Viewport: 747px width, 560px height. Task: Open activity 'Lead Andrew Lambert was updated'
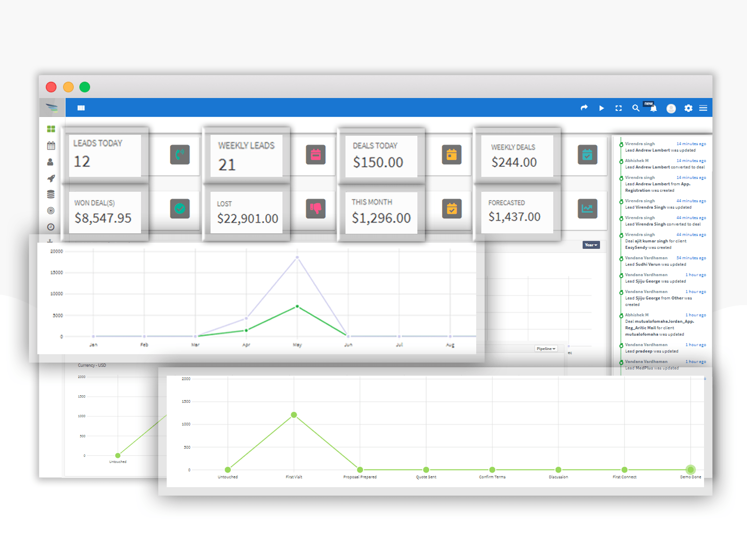tap(660, 150)
